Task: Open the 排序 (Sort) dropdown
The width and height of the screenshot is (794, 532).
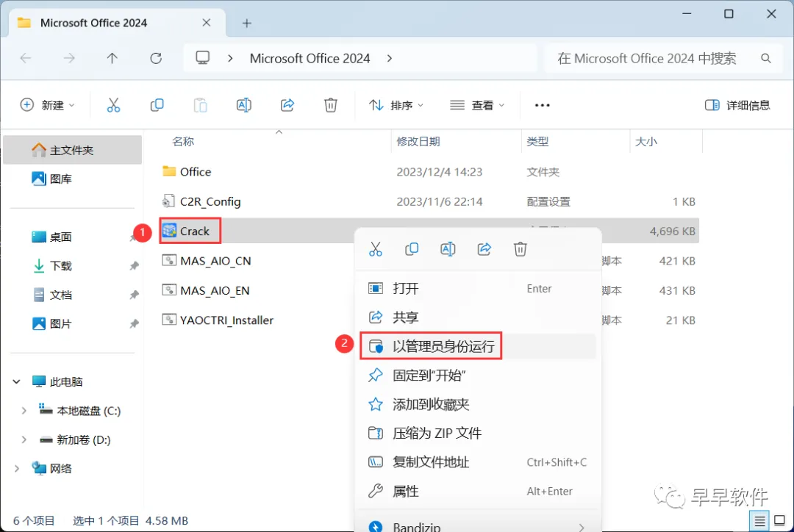Action: (396, 105)
